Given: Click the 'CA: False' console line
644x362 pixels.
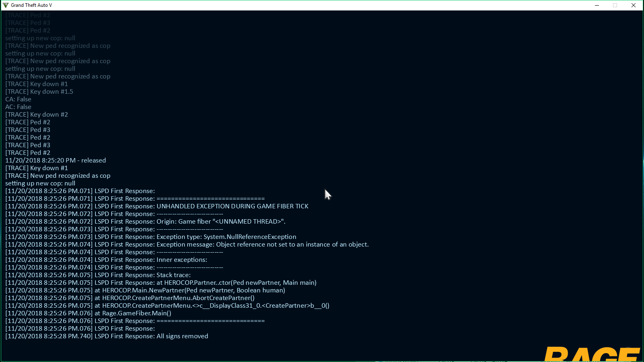Looking at the screenshot, I should pyautogui.click(x=18, y=99).
